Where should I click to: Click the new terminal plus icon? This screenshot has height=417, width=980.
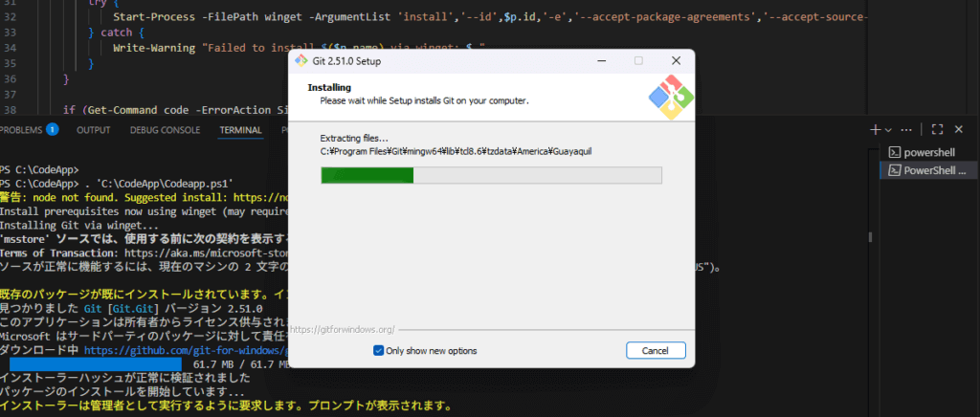(x=875, y=129)
